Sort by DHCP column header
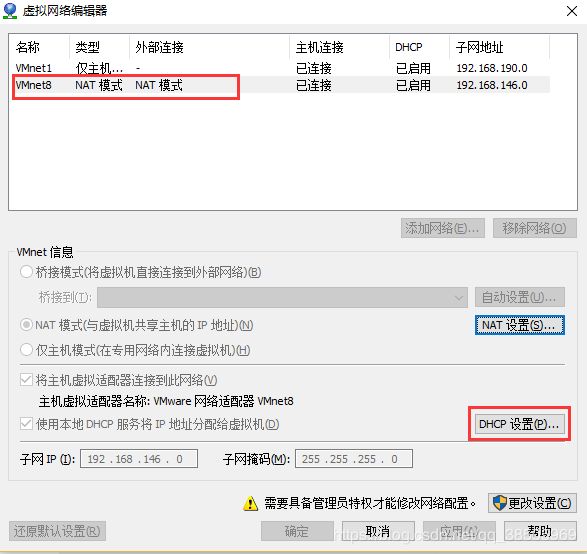587x554 pixels. pos(419,47)
